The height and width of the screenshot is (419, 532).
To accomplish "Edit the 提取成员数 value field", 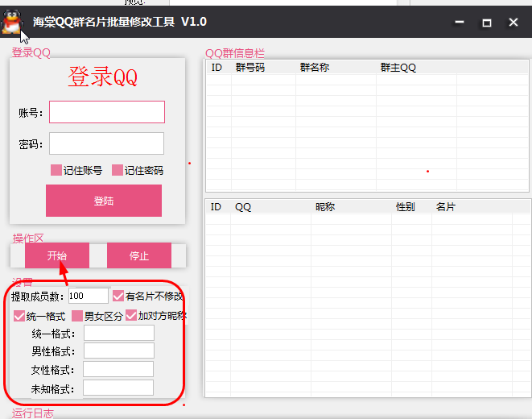I will pos(89,296).
